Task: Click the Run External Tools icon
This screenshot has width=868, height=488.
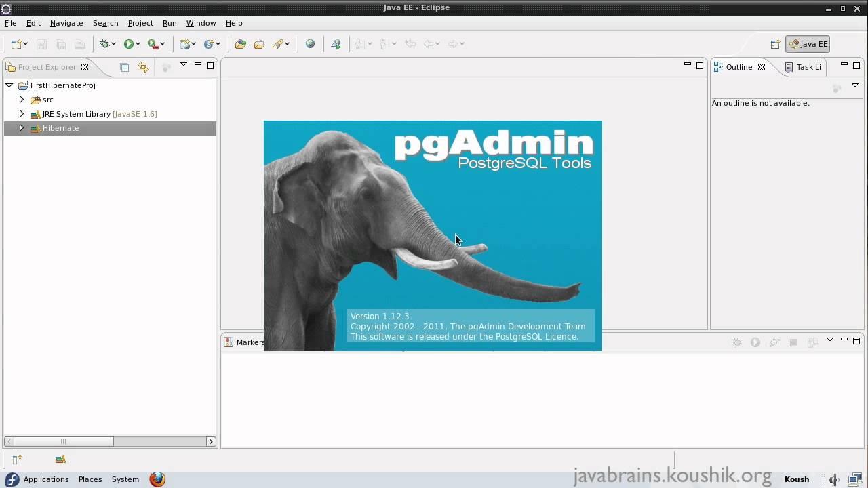Action: [153, 44]
